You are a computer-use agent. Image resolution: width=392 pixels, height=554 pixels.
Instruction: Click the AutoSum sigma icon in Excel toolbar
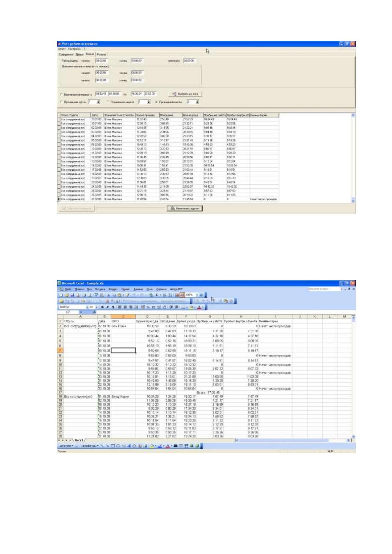157,295
